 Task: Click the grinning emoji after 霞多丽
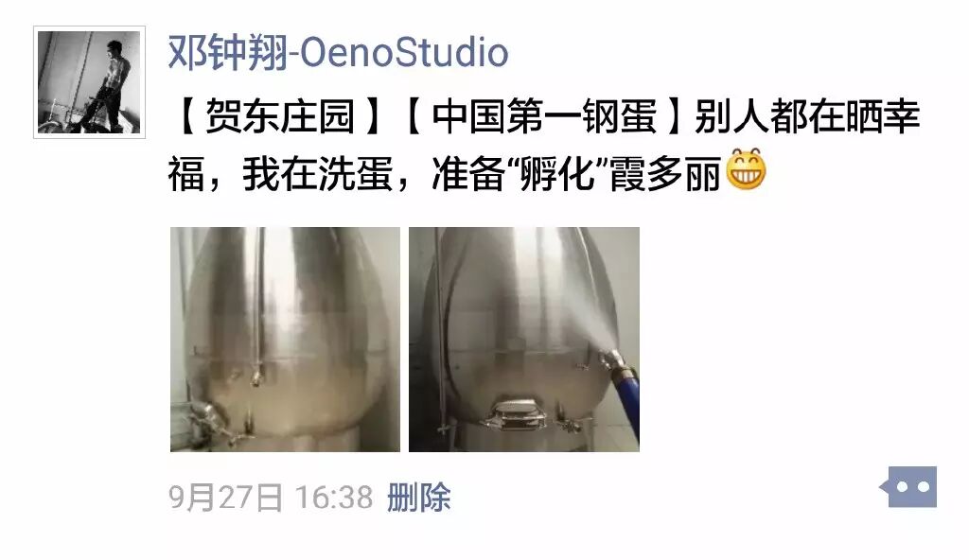(746, 169)
